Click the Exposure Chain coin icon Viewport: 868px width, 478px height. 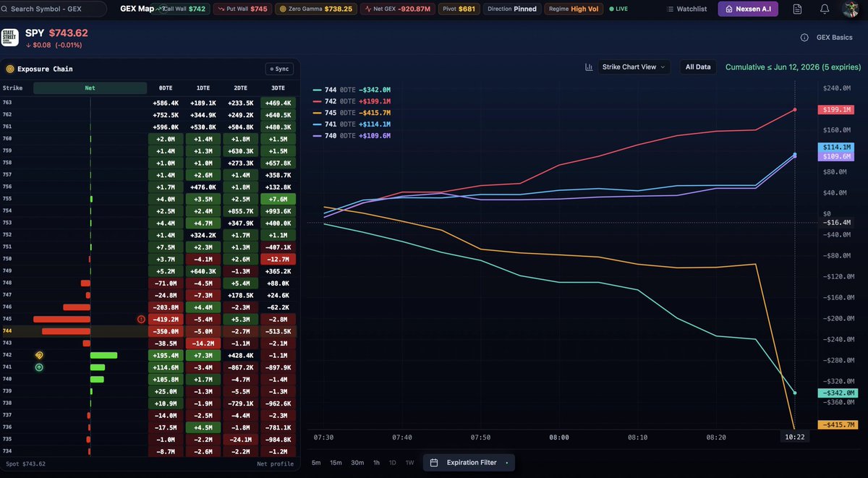[10, 69]
